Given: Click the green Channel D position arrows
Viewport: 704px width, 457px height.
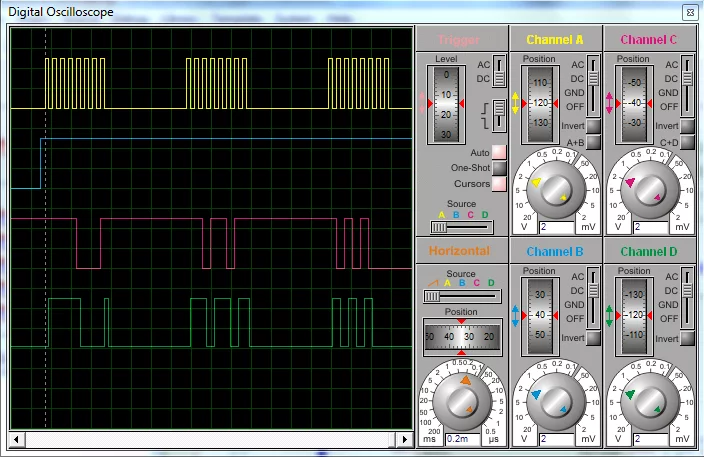Looking at the screenshot, I should tap(609, 316).
